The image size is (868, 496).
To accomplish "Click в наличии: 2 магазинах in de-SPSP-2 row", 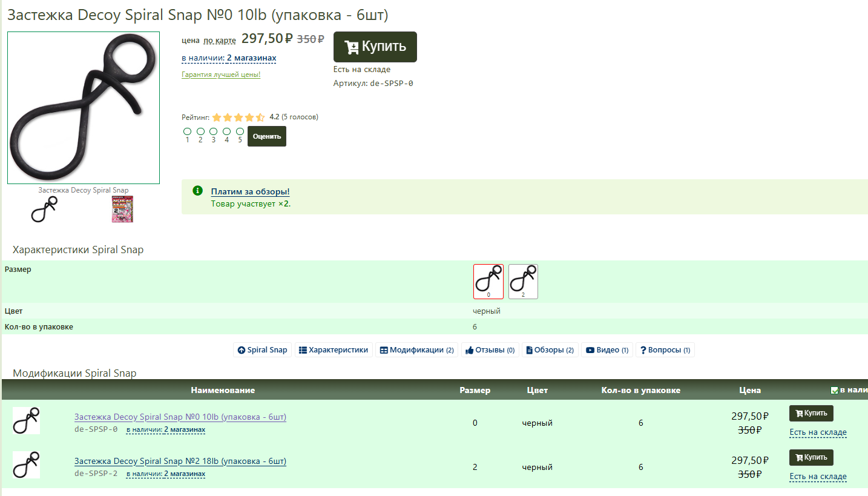I will click(x=166, y=474).
